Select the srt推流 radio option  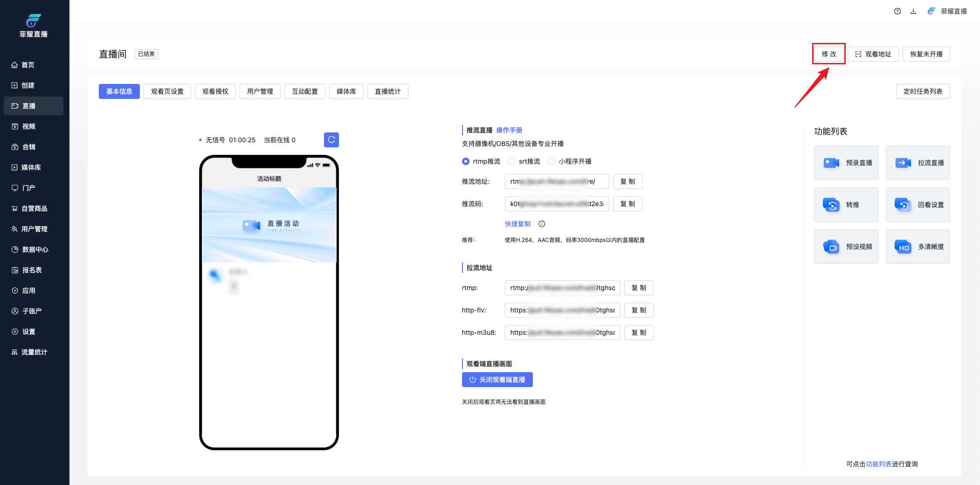[x=511, y=161]
